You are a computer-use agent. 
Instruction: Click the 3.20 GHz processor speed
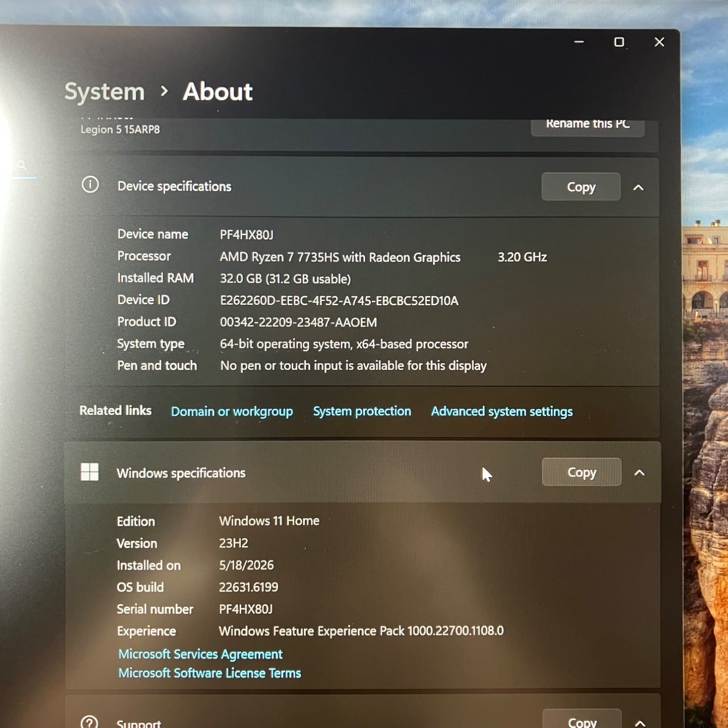point(522,257)
